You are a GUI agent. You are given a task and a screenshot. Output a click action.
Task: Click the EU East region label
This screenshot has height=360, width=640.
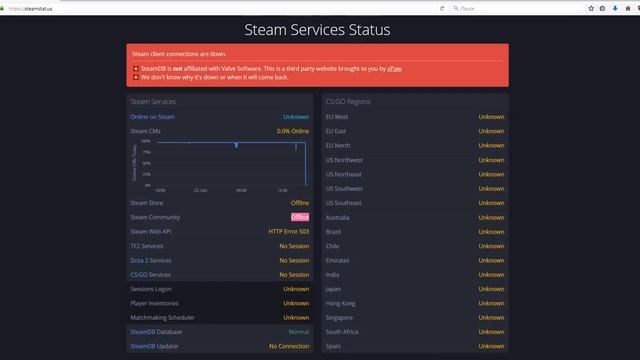coord(336,131)
